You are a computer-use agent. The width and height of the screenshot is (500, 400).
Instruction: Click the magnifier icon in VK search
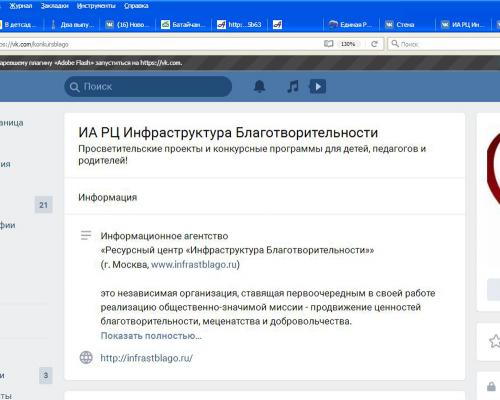[74, 87]
